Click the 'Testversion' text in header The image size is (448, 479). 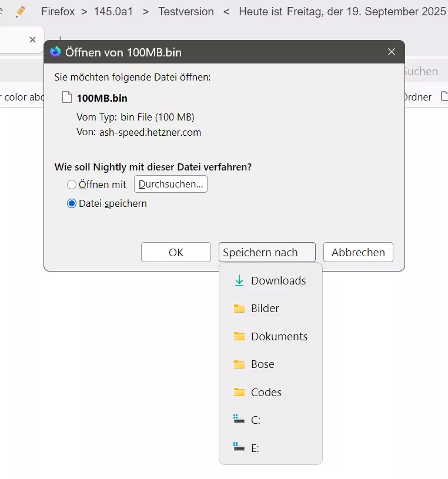click(186, 12)
